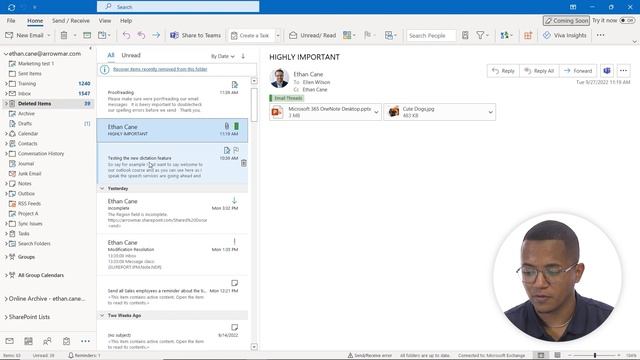The height and width of the screenshot is (360, 640).
Task: Open the New Email dropdown arrow
Action: (x=49, y=36)
